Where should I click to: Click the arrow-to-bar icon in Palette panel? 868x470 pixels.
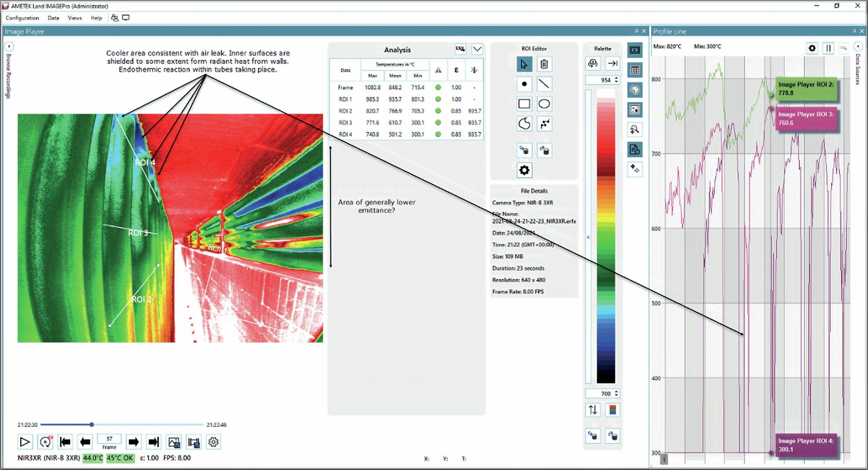613,63
